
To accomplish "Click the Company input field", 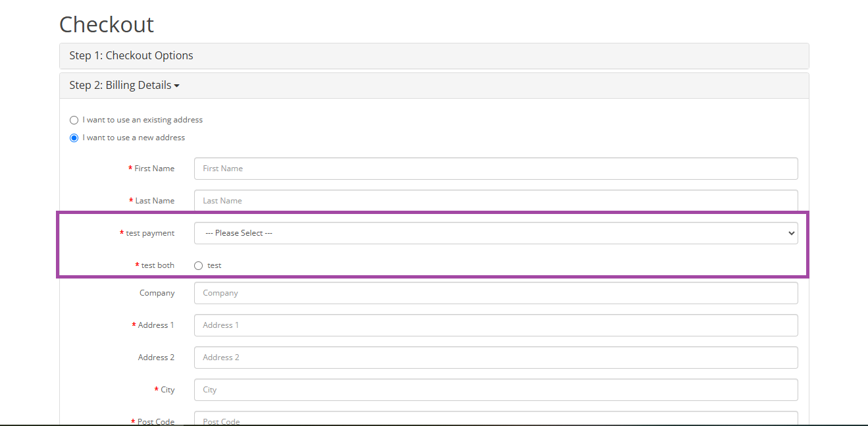I will pos(496,293).
